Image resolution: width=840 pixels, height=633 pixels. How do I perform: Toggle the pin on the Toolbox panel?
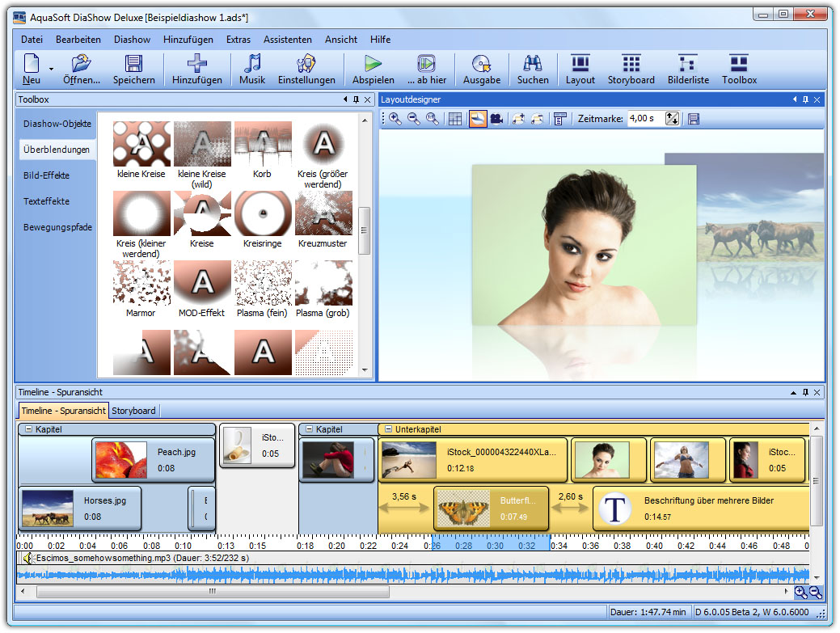[x=356, y=99]
